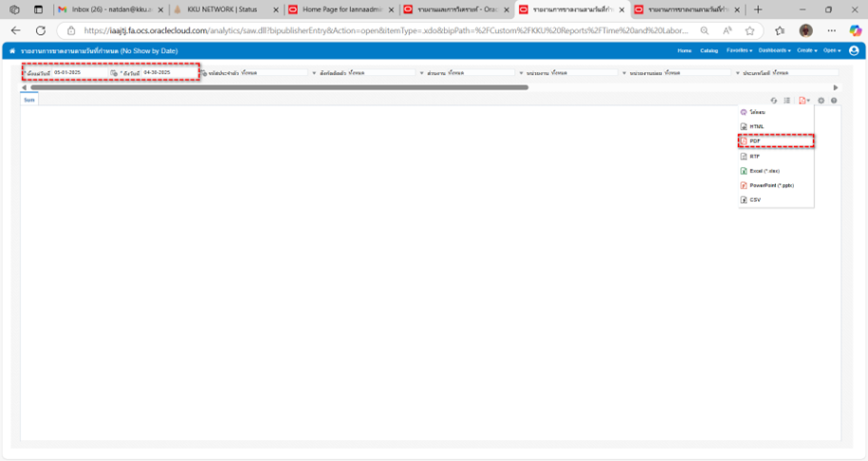This screenshot has width=868, height=461.
Task: Expand the Favorites dropdown menu
Action: pos(739,50)
